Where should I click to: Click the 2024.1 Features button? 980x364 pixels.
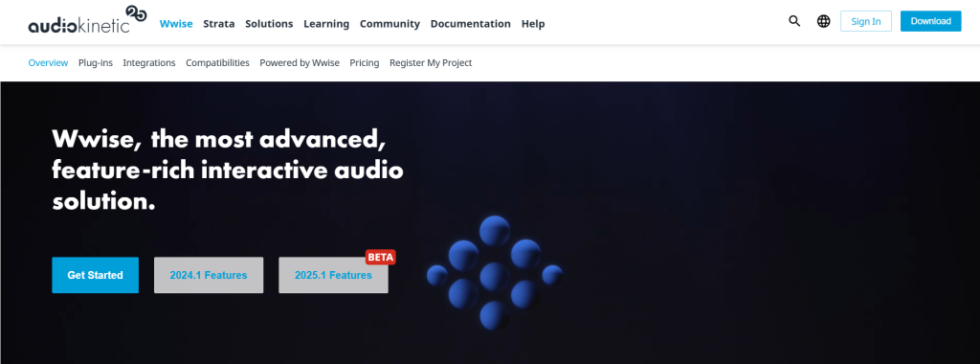(209, 275)
